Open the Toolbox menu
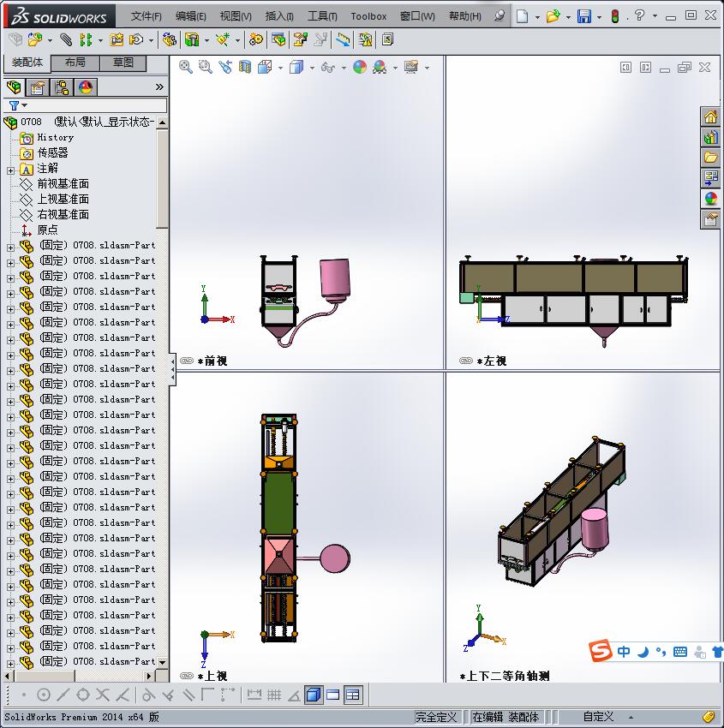 tap(368, 16)
